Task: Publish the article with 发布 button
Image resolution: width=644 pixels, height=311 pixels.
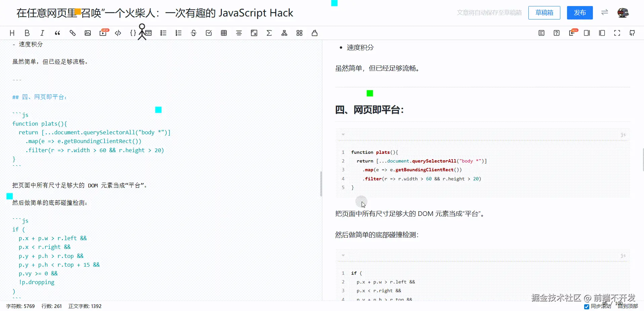Action: click(x=579, y=13)
